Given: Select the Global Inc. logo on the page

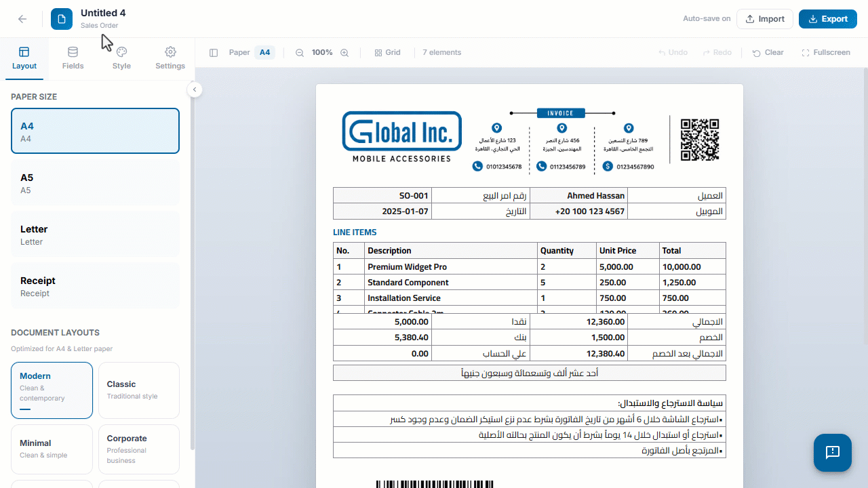Looking at the screenshot, I should pos(402,137).
